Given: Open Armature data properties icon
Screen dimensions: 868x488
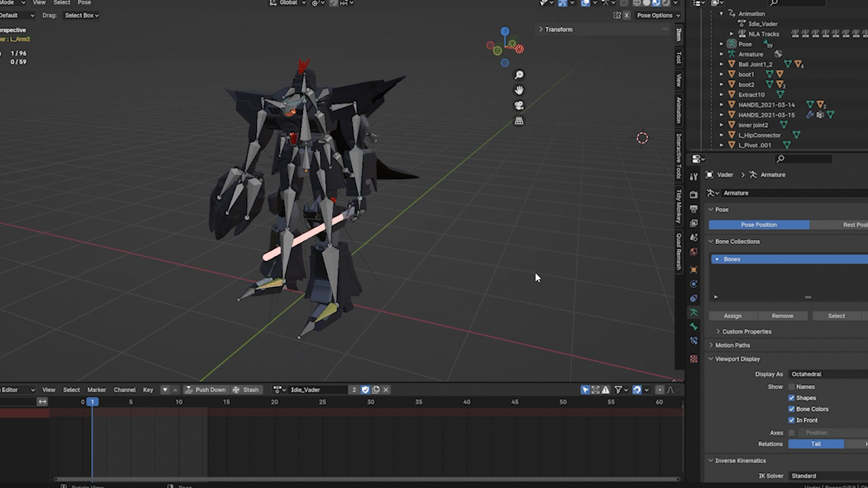Looking at the screenshot, I should point(694,312).
